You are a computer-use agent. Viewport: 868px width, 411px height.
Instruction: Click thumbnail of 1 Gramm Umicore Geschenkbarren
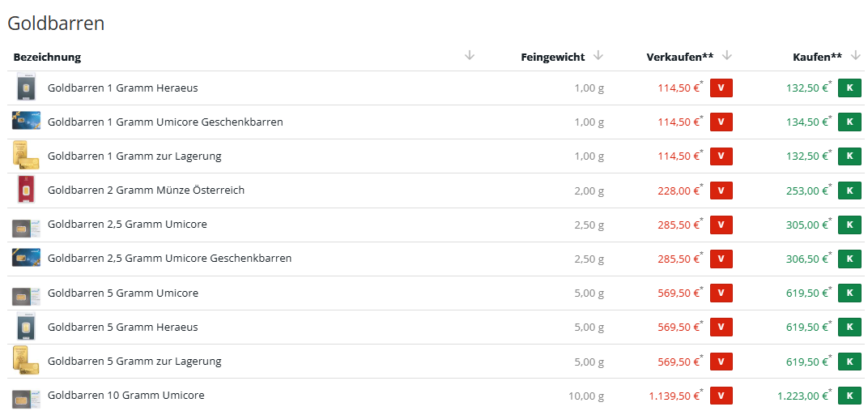[x=26, y=122]
